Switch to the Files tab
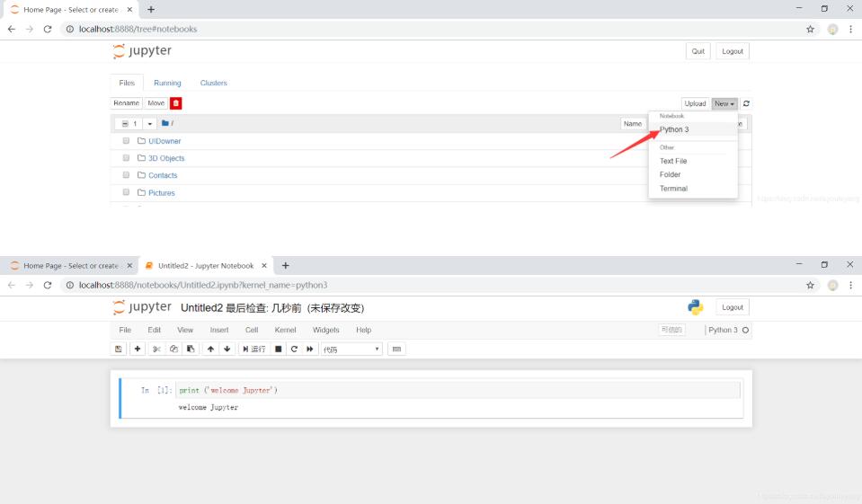The width and height of the screenshot is (862, 504). [x=127, y=83]
